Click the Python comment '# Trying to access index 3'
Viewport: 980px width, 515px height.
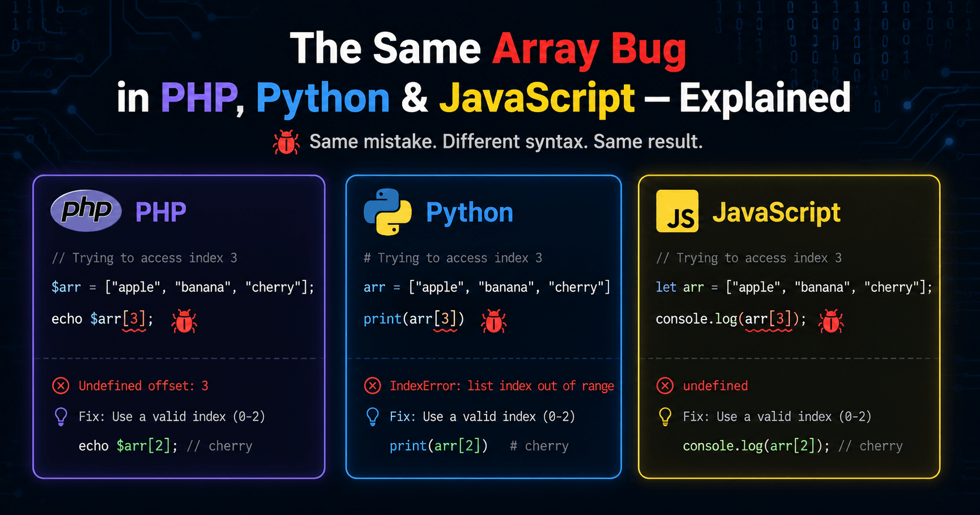point(453,258)
